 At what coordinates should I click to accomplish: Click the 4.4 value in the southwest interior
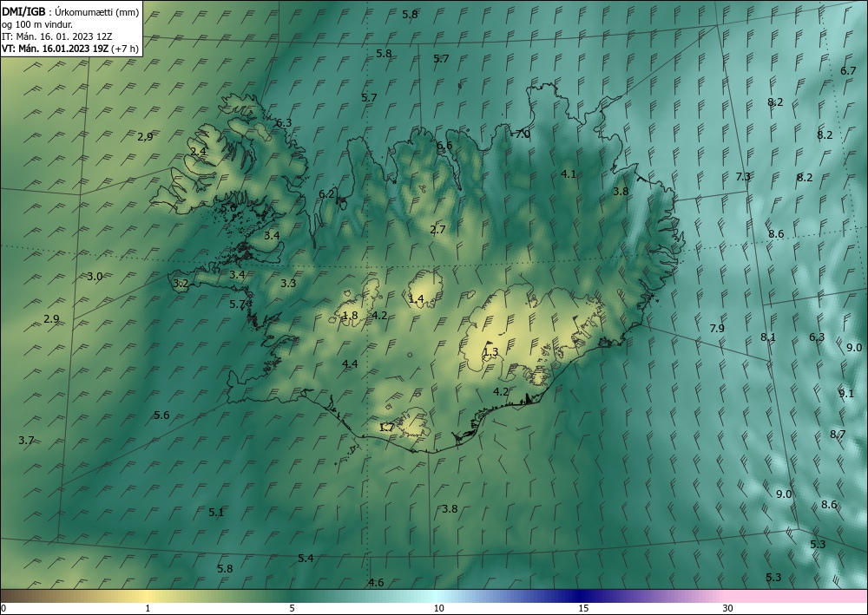click(350, 364)
